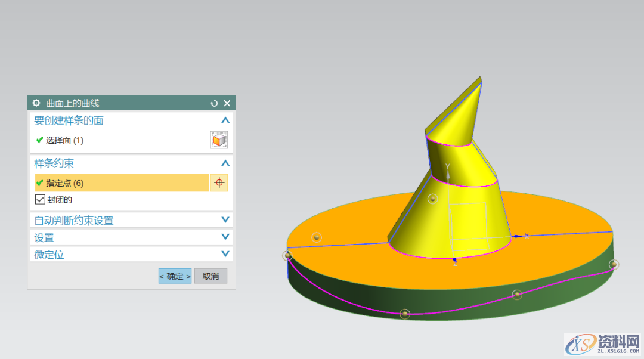
Task: Open the point dialog crosshair icon
Action: 219,183
